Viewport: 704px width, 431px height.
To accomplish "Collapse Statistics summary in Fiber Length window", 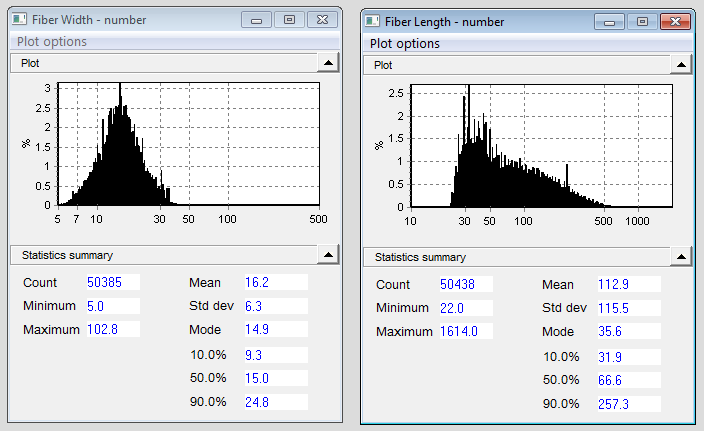I will [x=680, y=257].
